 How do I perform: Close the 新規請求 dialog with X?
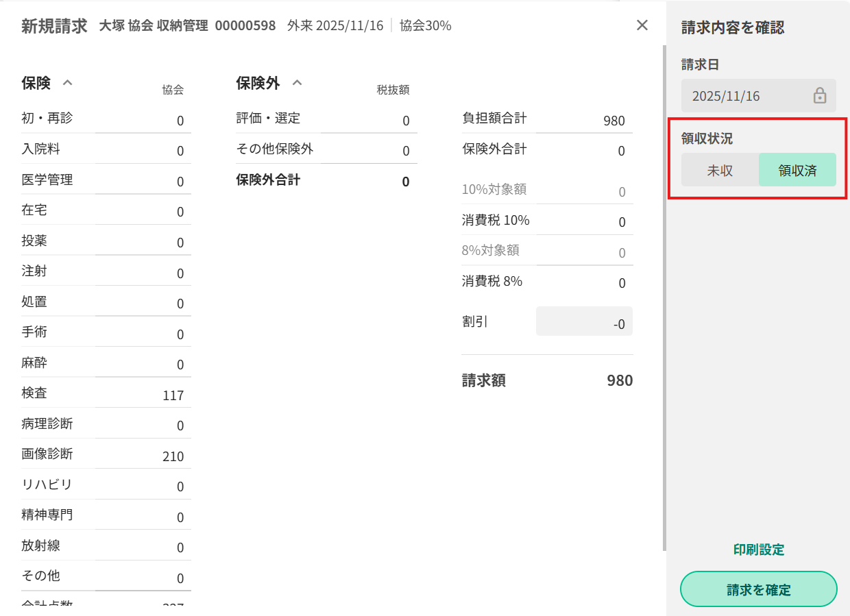642,25
